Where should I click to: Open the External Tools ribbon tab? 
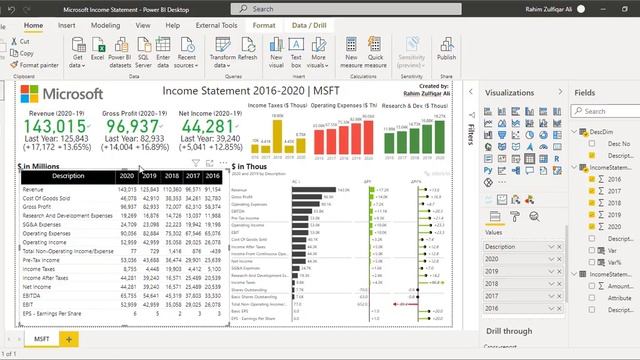216,25
